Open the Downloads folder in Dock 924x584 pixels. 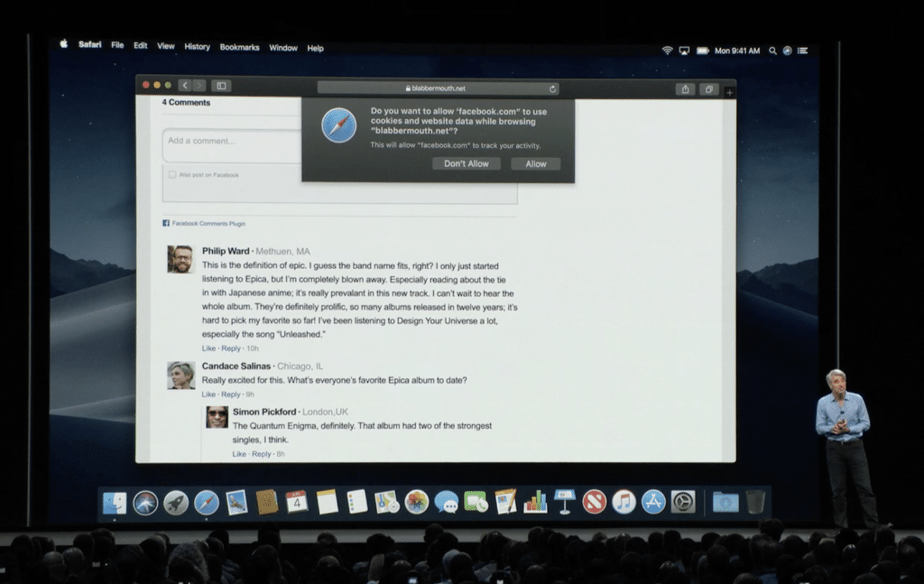point(725,503)
